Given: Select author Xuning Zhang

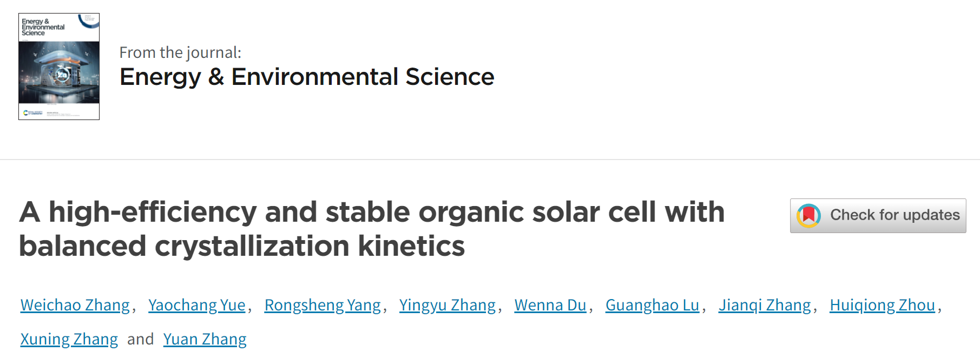Looking at the screenshot, I should point(69,339).
